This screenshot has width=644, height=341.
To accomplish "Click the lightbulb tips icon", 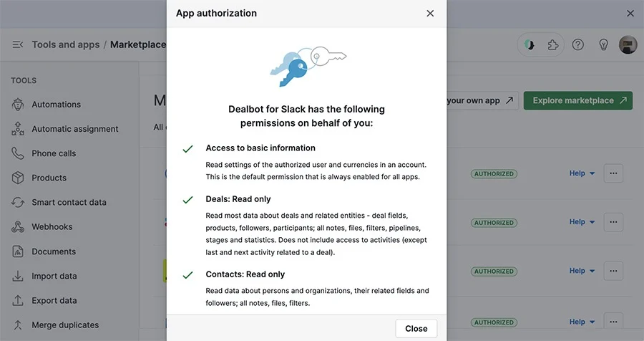I will point(603,44).
